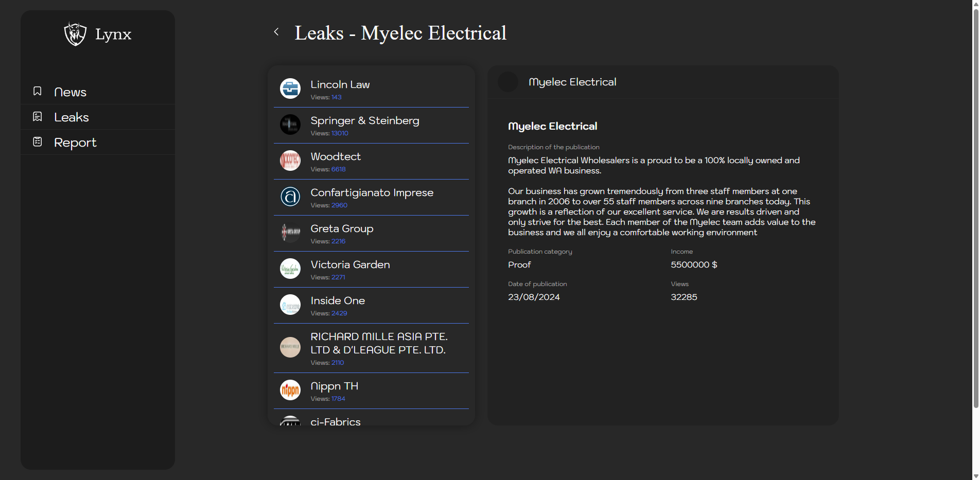Screen dimensions: 980x480
Task: Select the Leaks sidebar menu item
Action: pyautogui.click(x=72, y=117)
